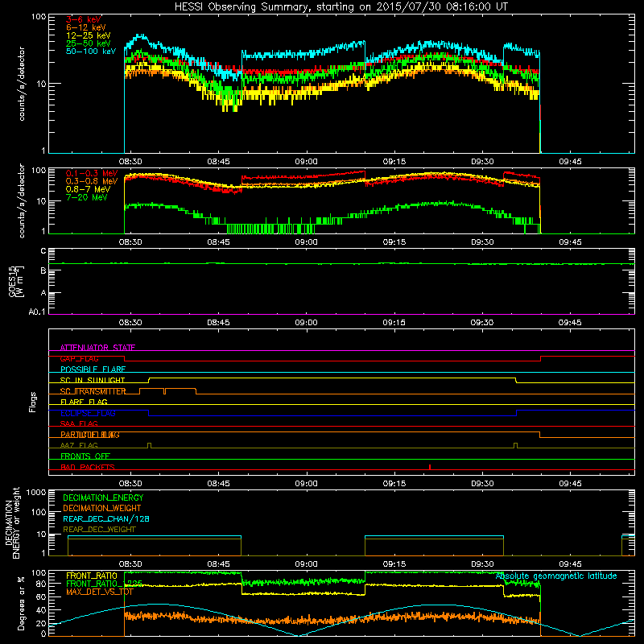Pick the BAD_PACKETS flag label
The width and height of the screenshot is (644, 644).
[x=88, y=467]
